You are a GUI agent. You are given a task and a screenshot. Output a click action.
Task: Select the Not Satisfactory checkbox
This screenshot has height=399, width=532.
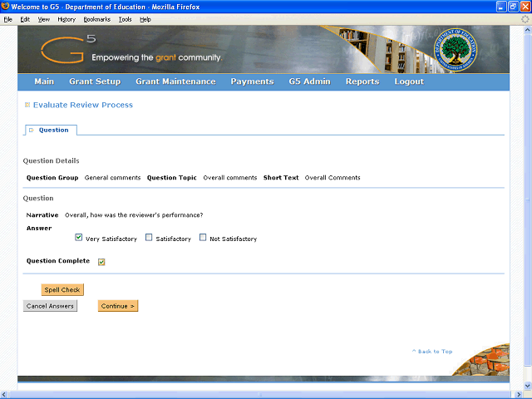(x=203, y=237)
